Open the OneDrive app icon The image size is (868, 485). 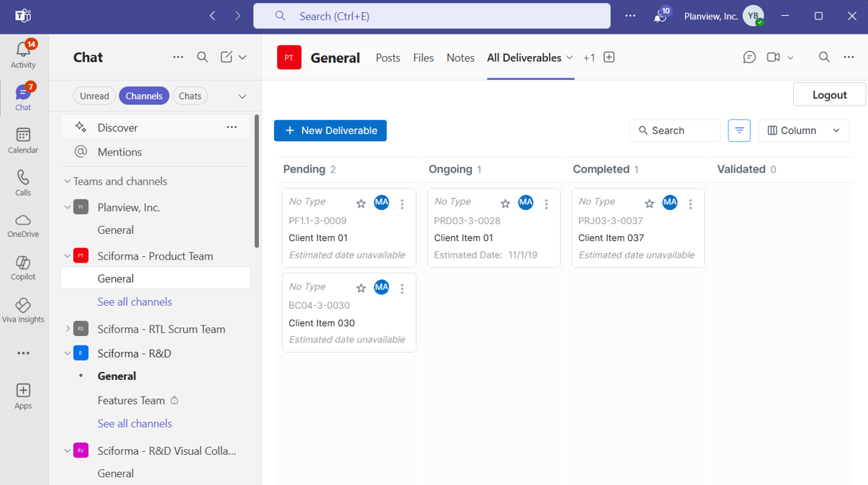coord(23,225)
